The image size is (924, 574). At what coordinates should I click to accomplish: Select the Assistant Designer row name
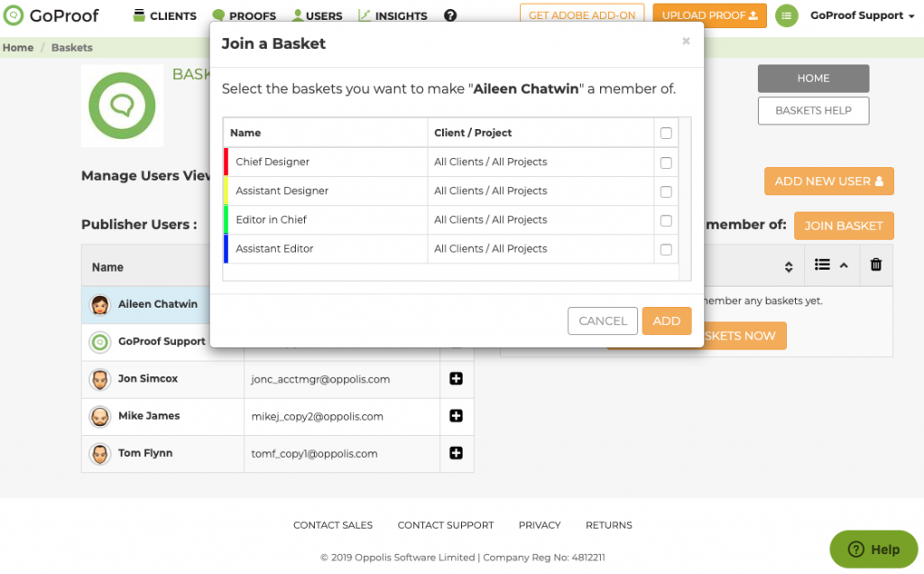[282, 191]
